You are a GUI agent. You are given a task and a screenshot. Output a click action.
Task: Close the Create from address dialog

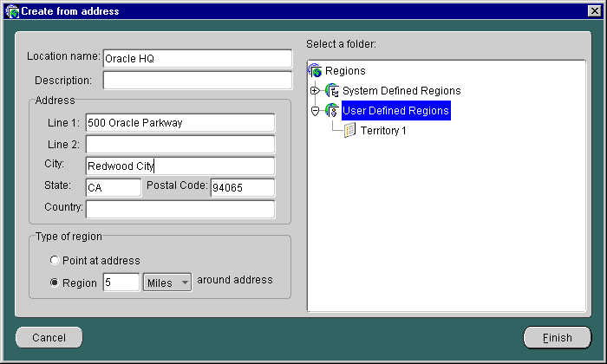pyautogui.click(x=595, y=11)
